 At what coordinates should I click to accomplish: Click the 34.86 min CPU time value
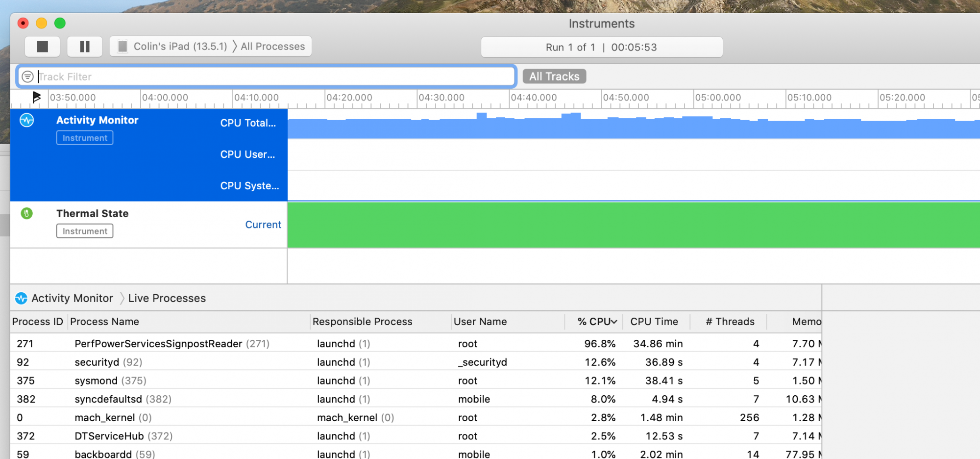(x=658, y=344)
